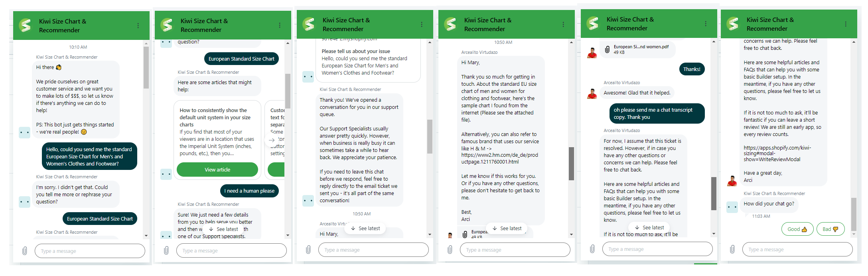Open the menu in the chat with the H&M link
The width and height of the screenshot is (868, 276).
(x=563, y=25)
